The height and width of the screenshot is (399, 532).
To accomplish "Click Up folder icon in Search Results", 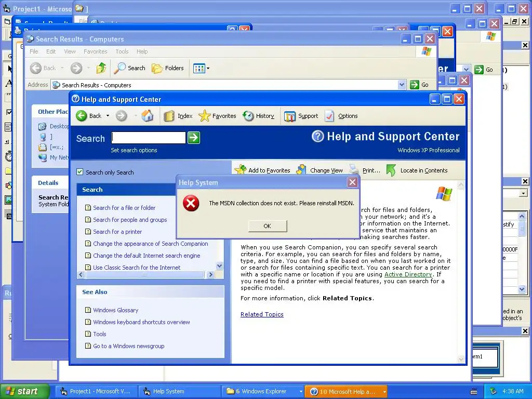I will click(x=101, y=68).
